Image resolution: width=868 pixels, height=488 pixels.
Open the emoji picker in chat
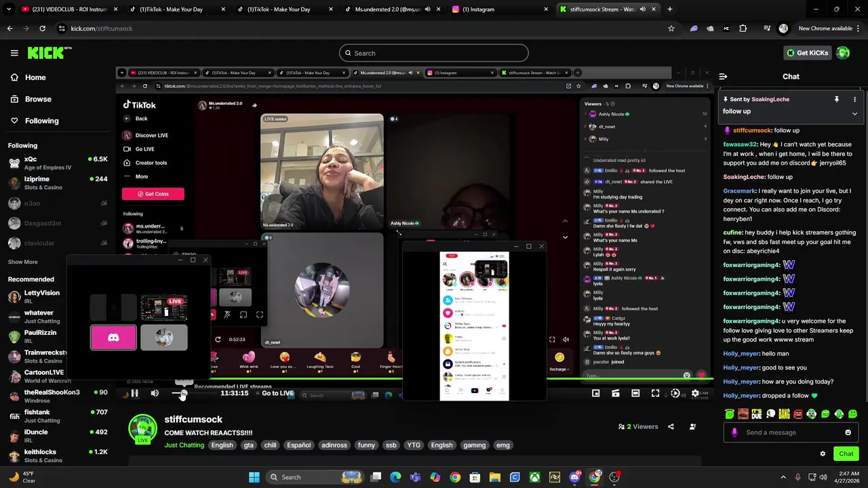click(x=848, y=432)
